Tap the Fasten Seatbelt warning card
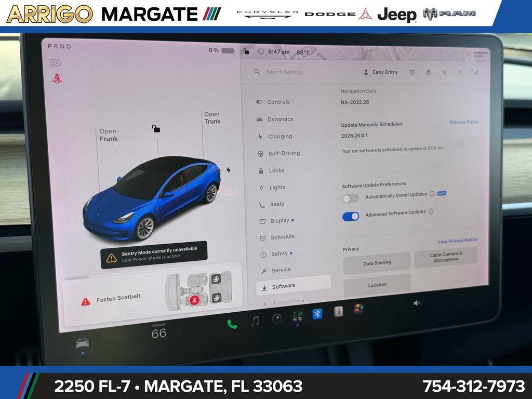 click(153, 296)
